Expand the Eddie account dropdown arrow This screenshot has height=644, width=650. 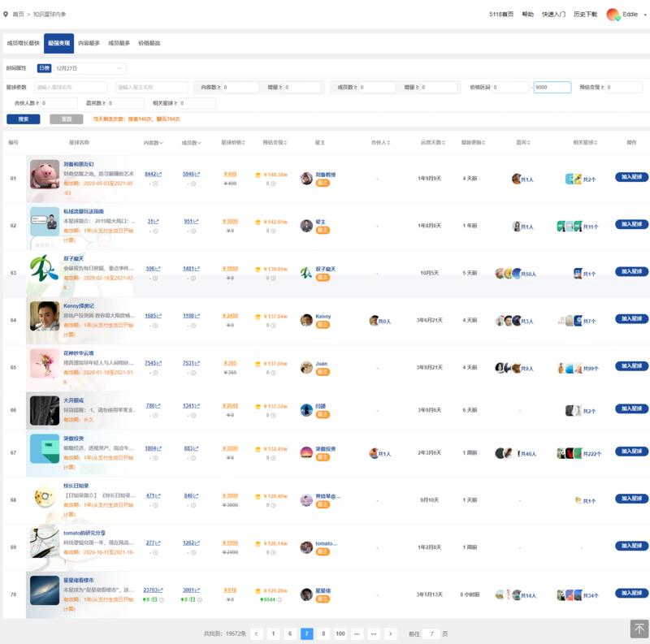click(x=643, y=15)
